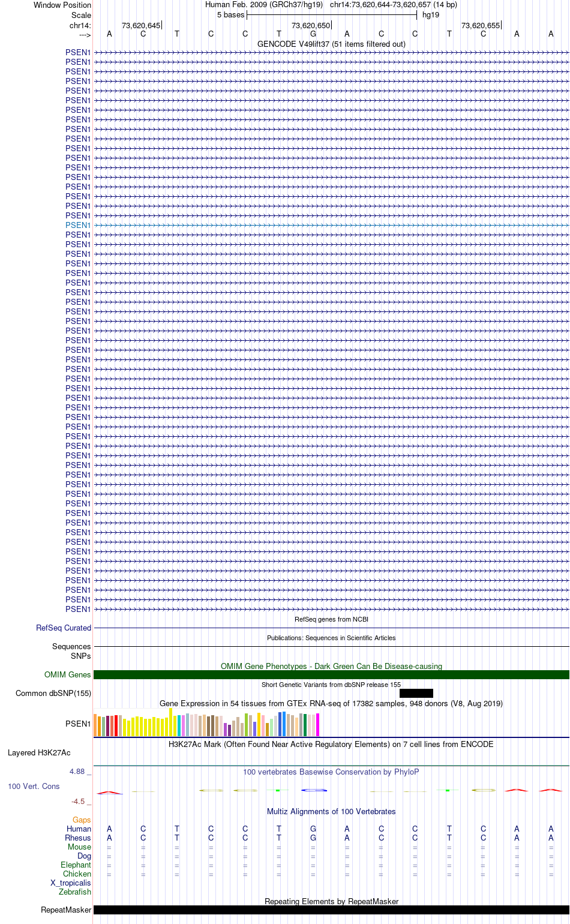Viewport: 570px width, 924px height.
Task: Click the GENCODE V49lift37 track title
Action: pos(331,44)
